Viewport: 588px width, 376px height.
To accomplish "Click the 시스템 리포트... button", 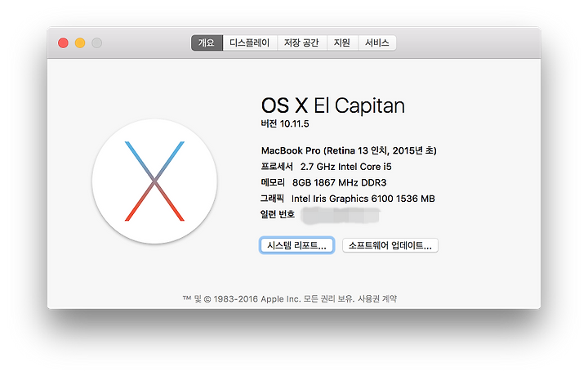I will pos(296,245).
